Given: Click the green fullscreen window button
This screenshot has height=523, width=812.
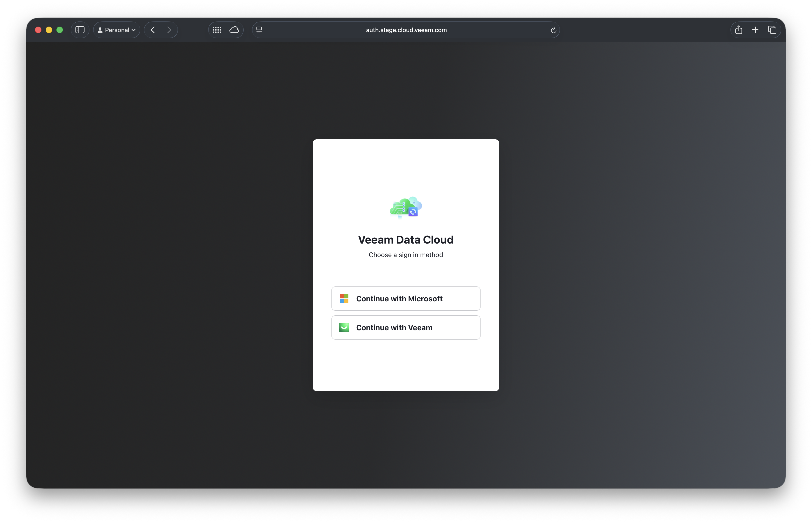Looking at the screenshot, I should pyautogui.click(x=60, y=30).
